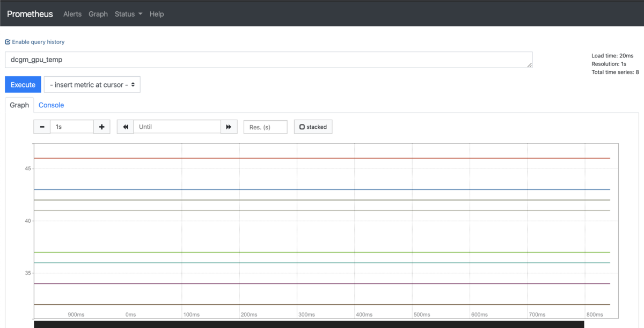Viewport: 644px width, 328px height.
Task: Focus the dcgm_gpu_temp query expression field
Action: 269,60
